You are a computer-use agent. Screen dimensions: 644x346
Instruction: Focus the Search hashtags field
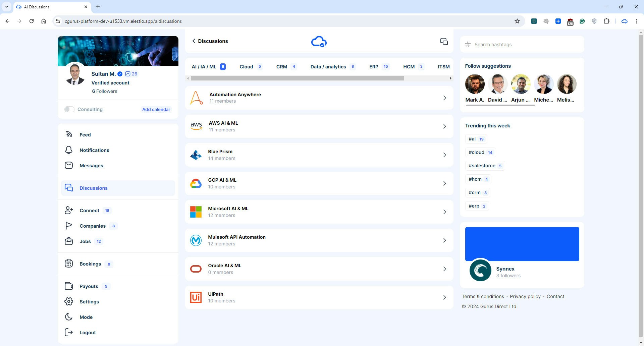[522, 45]
